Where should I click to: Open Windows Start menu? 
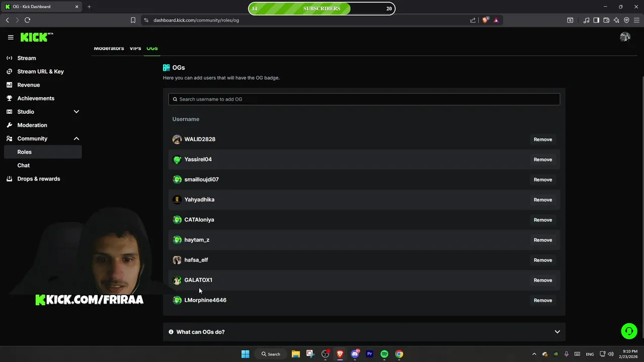pyautogui.click(x=245, y=354)
